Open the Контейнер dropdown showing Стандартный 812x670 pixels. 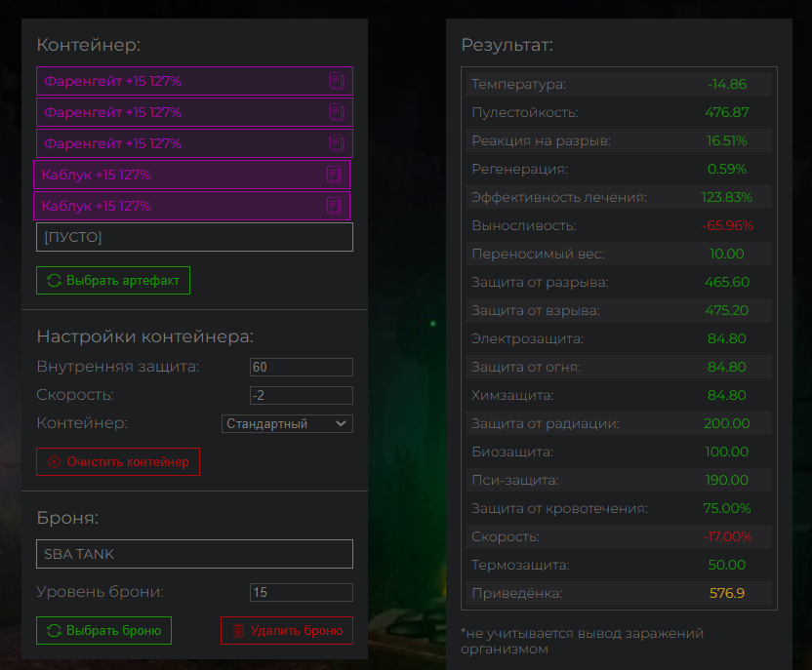pos(287,424)
